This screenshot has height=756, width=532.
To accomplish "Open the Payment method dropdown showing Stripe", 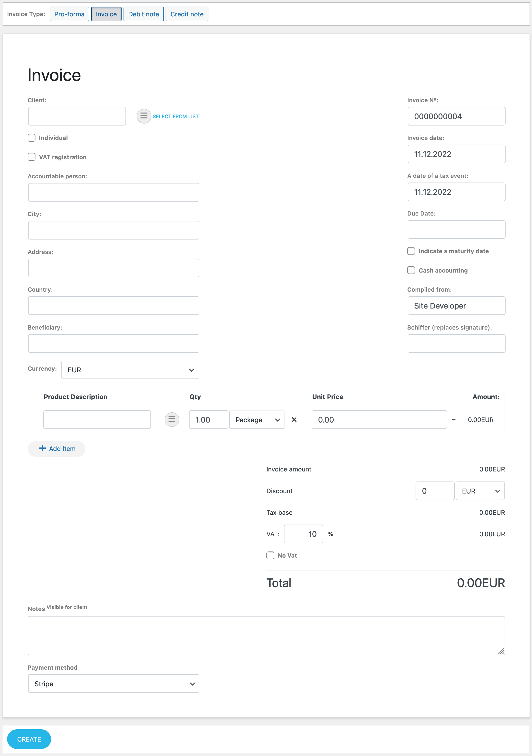I will click(x=113, y=684).
